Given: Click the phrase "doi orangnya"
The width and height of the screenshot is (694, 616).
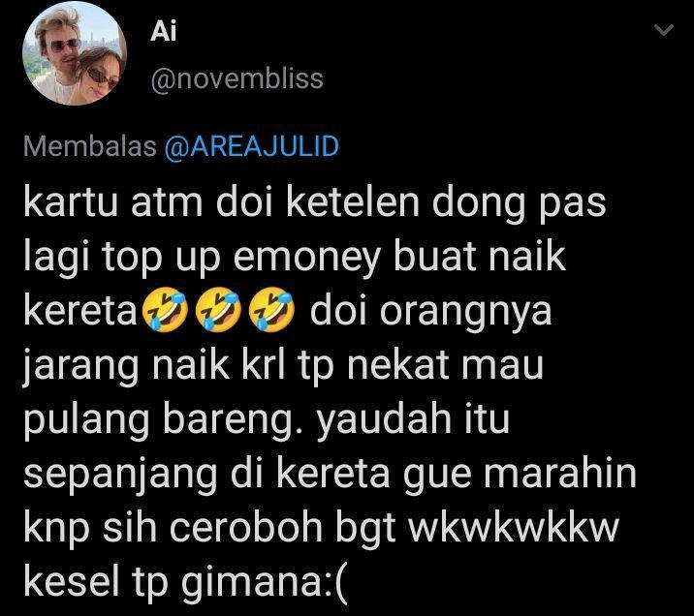Looking at the screenshot, I should (x=430, y=313).
